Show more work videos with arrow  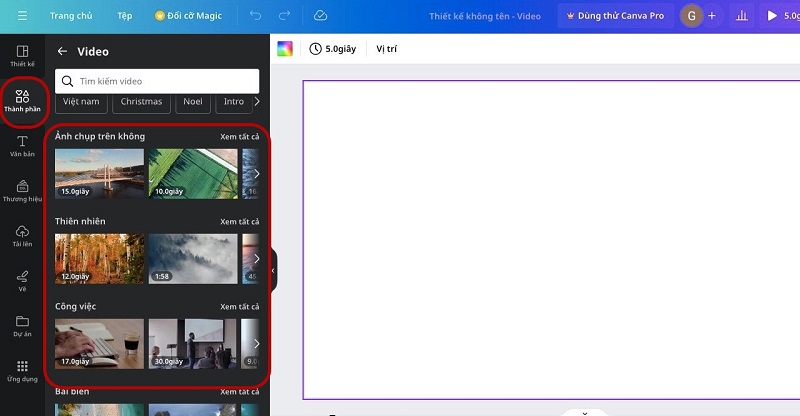[257, 344]
